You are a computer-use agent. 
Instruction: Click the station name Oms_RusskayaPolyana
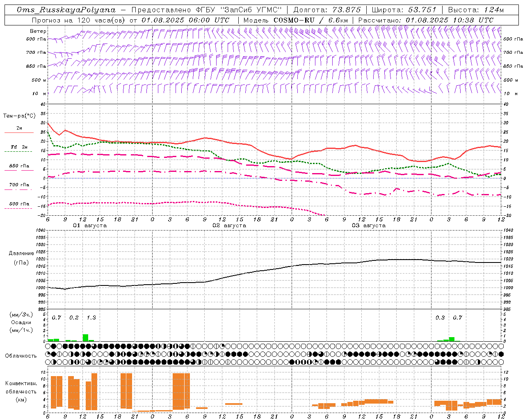66,10
